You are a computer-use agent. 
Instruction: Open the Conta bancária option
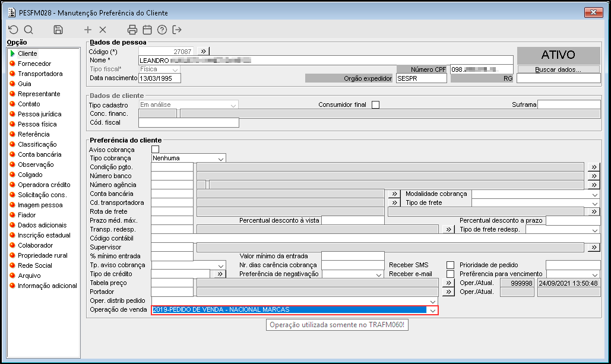39,154
